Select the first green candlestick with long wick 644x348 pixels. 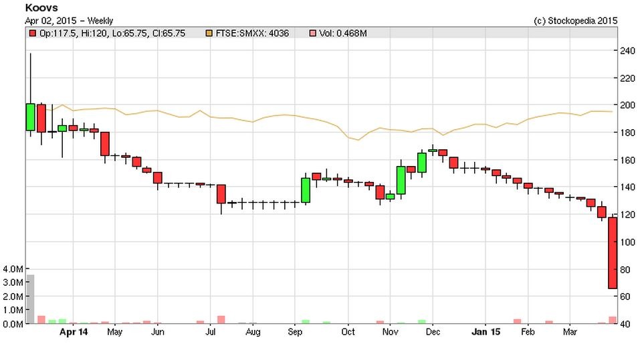[30, 117]
